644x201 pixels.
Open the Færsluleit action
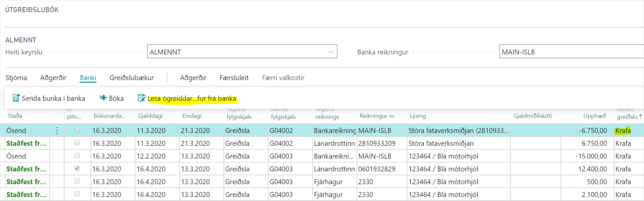234,78
